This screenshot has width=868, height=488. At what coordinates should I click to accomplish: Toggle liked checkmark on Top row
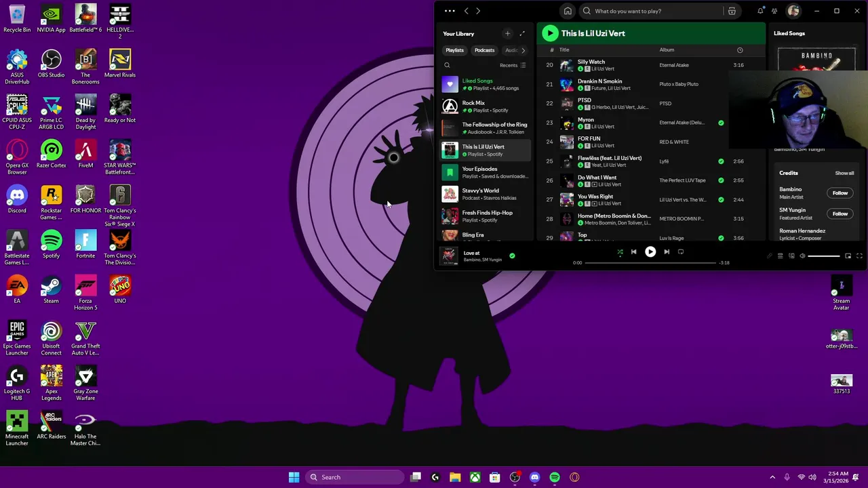[x=721, y=238]
